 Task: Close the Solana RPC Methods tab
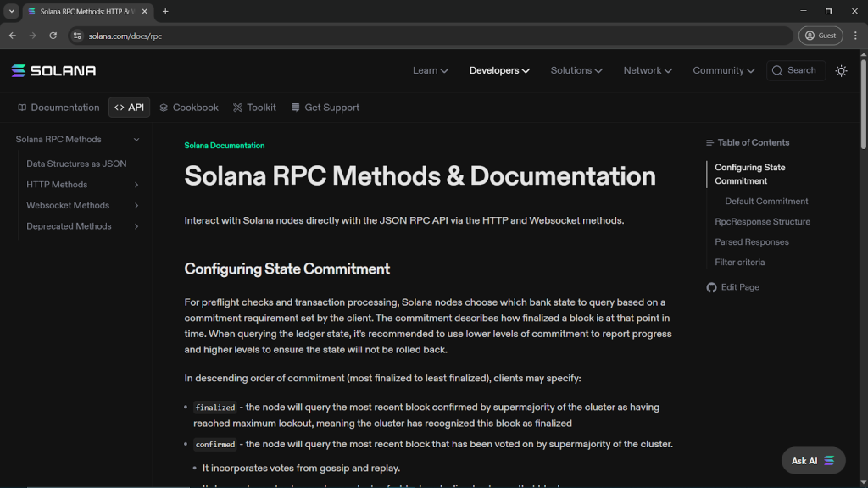pyautogui.click(x=146, y=12)
